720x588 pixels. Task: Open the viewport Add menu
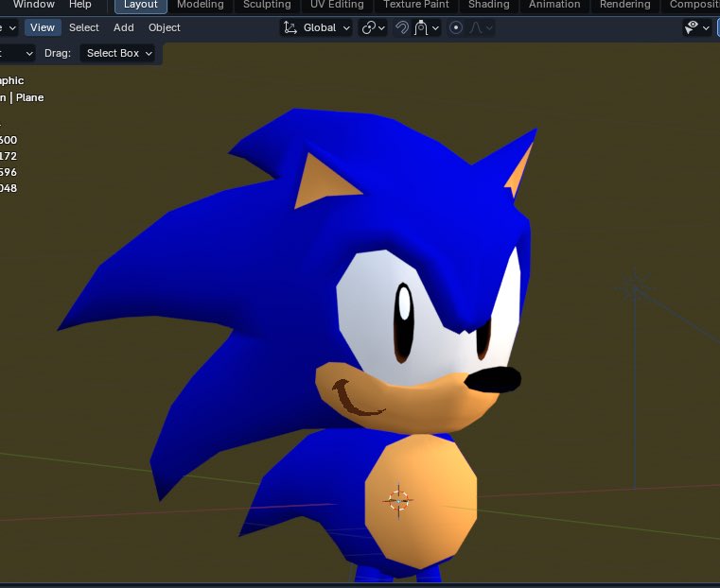click(x=124, y=27)
